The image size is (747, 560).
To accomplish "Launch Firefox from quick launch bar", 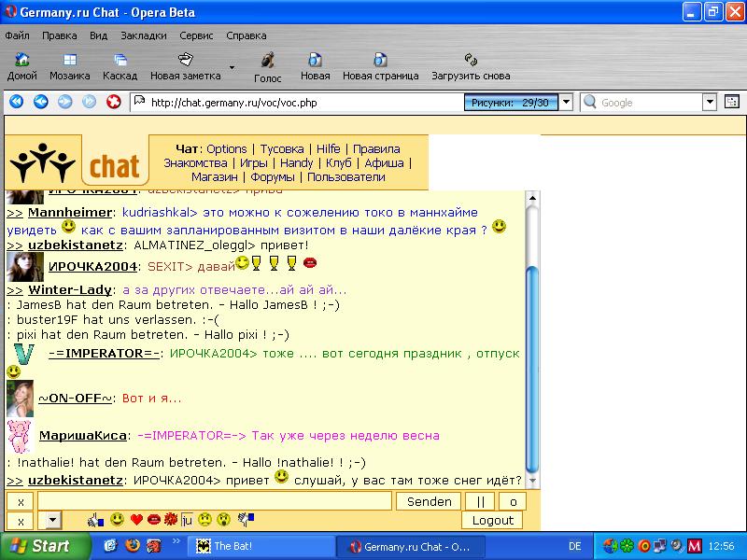I will pyautogui.click(x=133, y=545).
